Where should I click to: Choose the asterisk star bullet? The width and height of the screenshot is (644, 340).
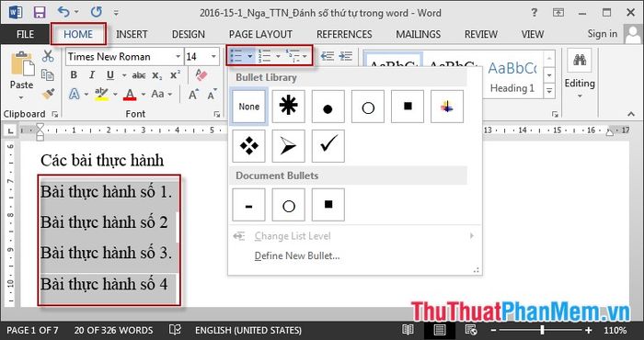pos(288,107)
